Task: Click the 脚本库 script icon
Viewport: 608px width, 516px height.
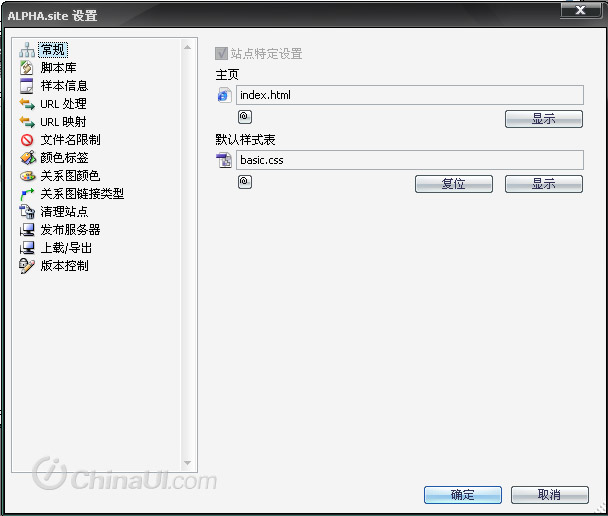Action: click(27, 67)
